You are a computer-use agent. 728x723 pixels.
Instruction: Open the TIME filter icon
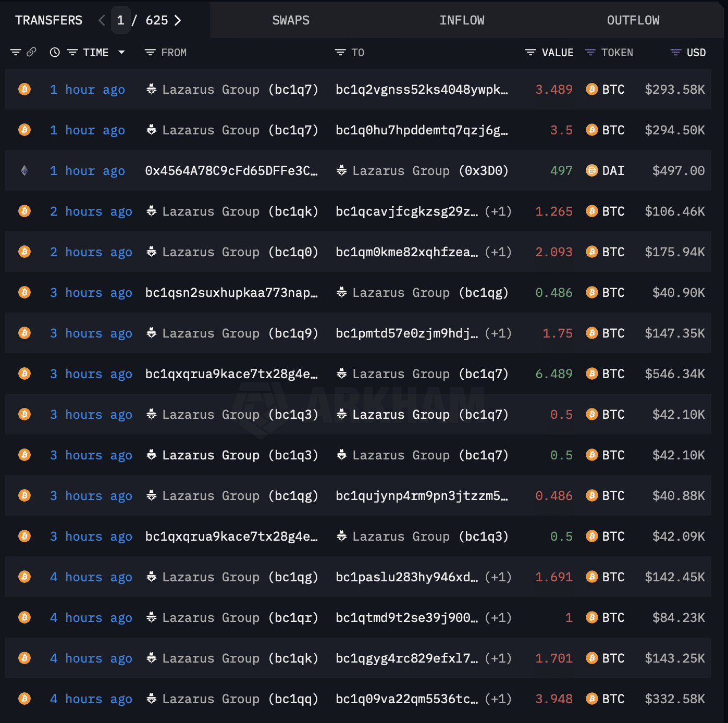click(72, 52)
